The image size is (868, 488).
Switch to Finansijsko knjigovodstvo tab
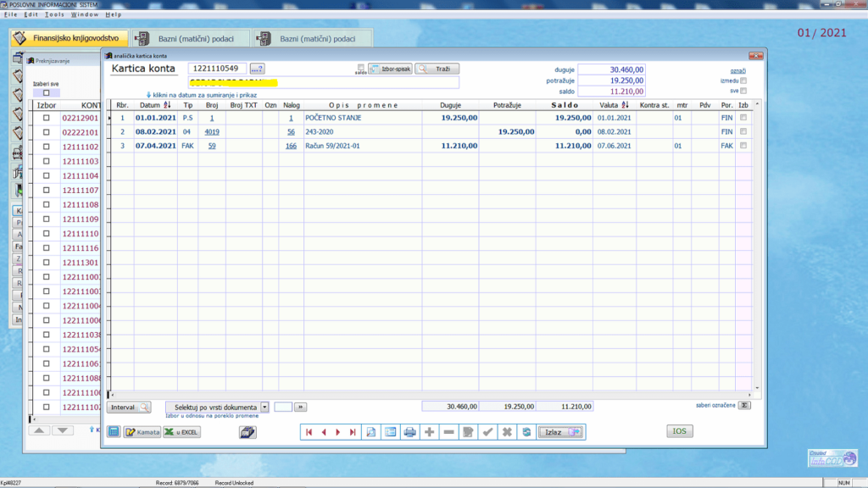point(70,38)
